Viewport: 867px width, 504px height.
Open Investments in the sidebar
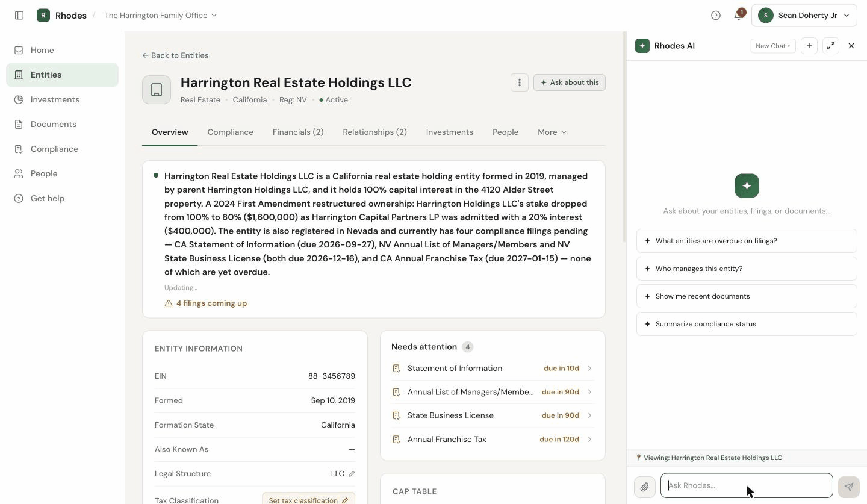63,99
